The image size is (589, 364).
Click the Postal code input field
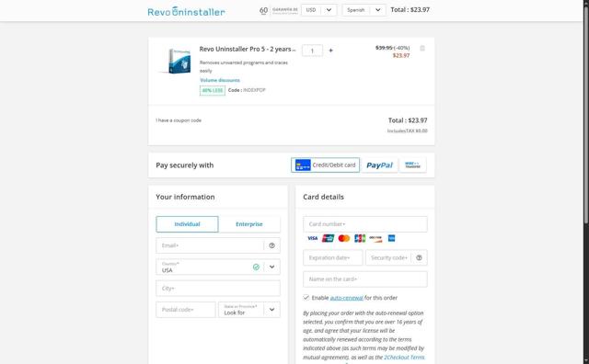click(x=186, y=310)
